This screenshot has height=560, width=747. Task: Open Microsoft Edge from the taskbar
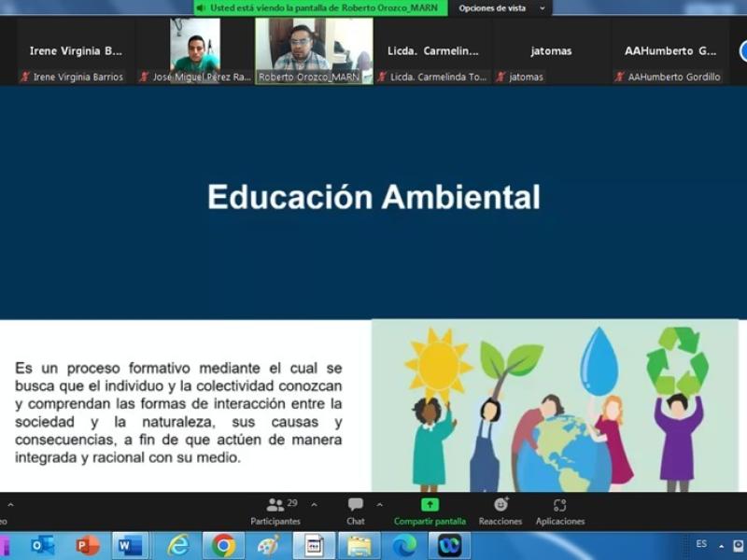click(404, 545)
